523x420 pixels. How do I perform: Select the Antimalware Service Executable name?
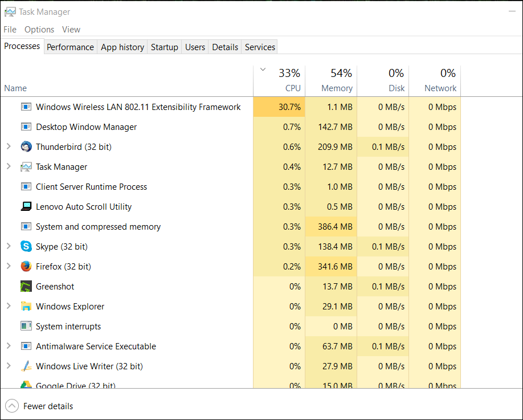[96, 346]
